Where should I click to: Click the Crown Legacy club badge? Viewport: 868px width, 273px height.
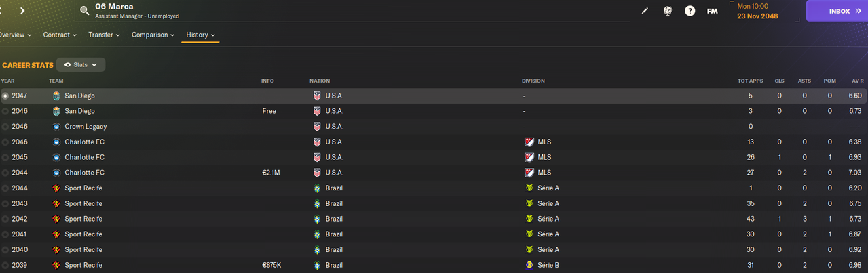56,127
